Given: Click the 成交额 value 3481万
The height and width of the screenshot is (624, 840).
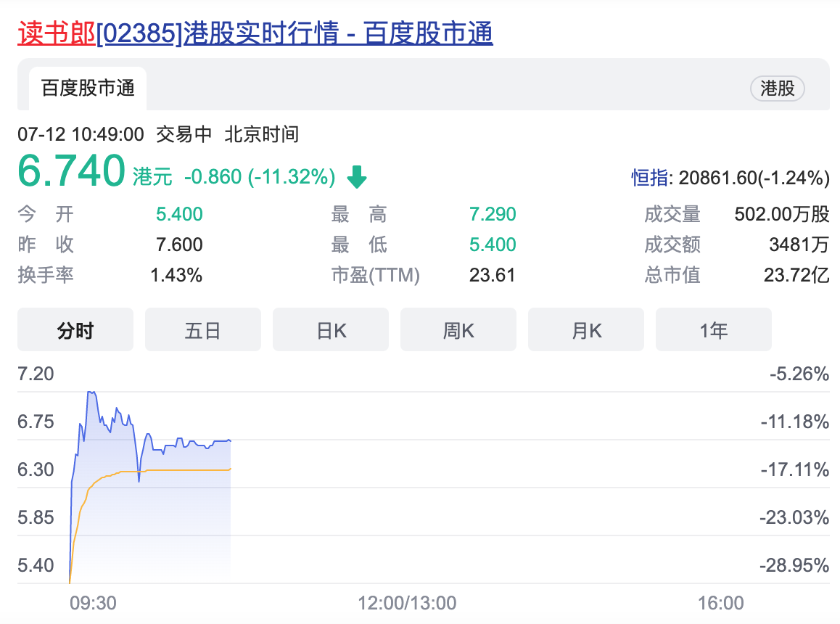Looking at the screenshot, I should (799, 245).
